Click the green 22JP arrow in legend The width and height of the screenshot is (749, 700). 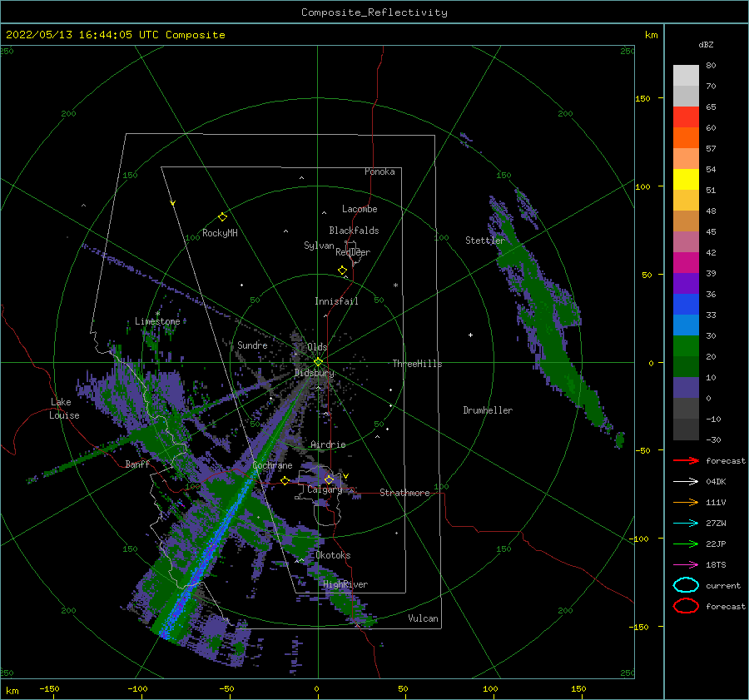click(686, 544)
